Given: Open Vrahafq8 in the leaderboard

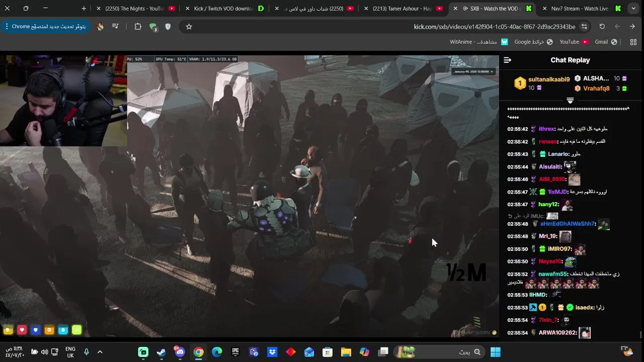Looking at the screenshot, I should click(596, 88).
